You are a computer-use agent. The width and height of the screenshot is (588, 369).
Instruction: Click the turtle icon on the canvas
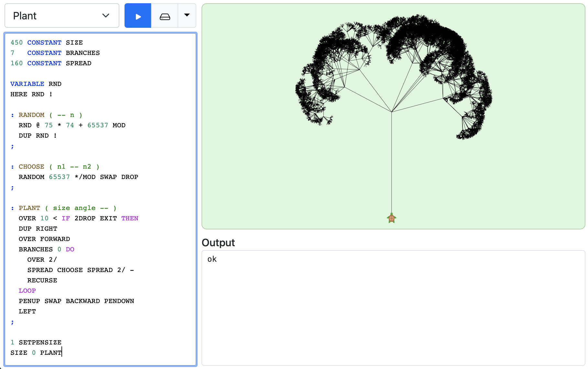pyautogui.click(x=391, y=218)
